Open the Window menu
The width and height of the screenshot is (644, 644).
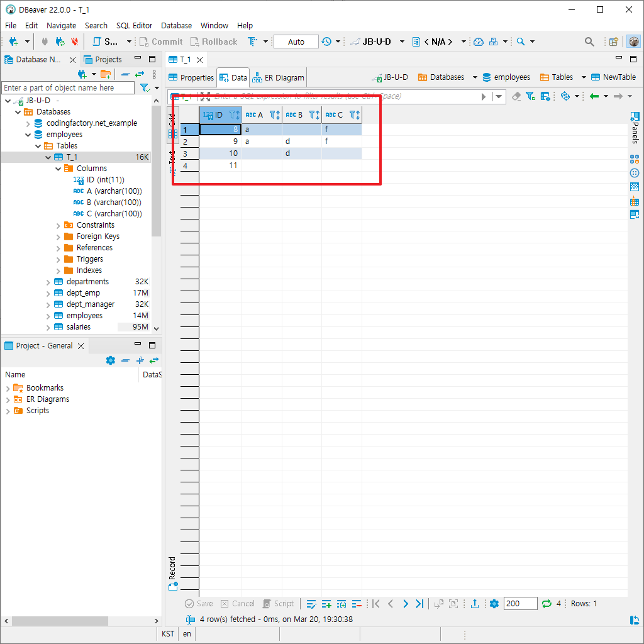(x=214, y=25)
